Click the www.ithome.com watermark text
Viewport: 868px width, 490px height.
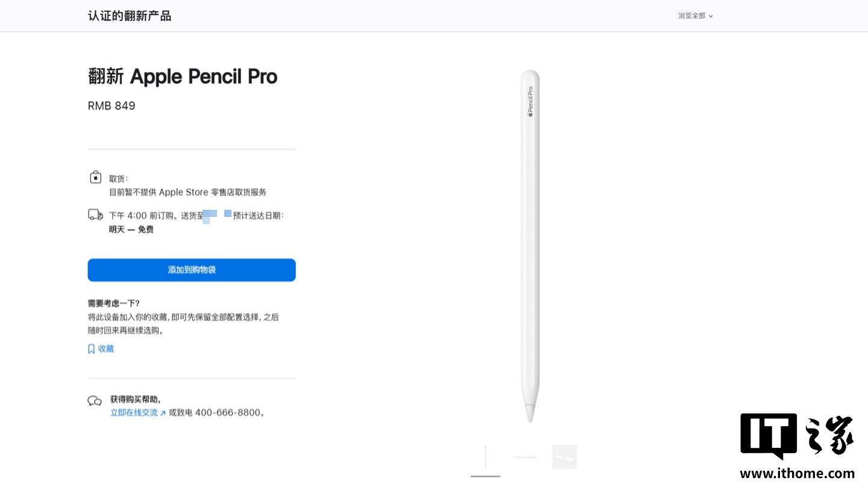click(797, 474)
